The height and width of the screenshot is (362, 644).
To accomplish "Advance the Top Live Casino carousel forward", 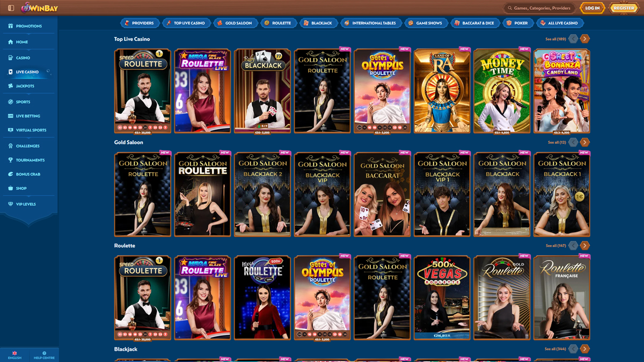I will (x=584, y=38).
